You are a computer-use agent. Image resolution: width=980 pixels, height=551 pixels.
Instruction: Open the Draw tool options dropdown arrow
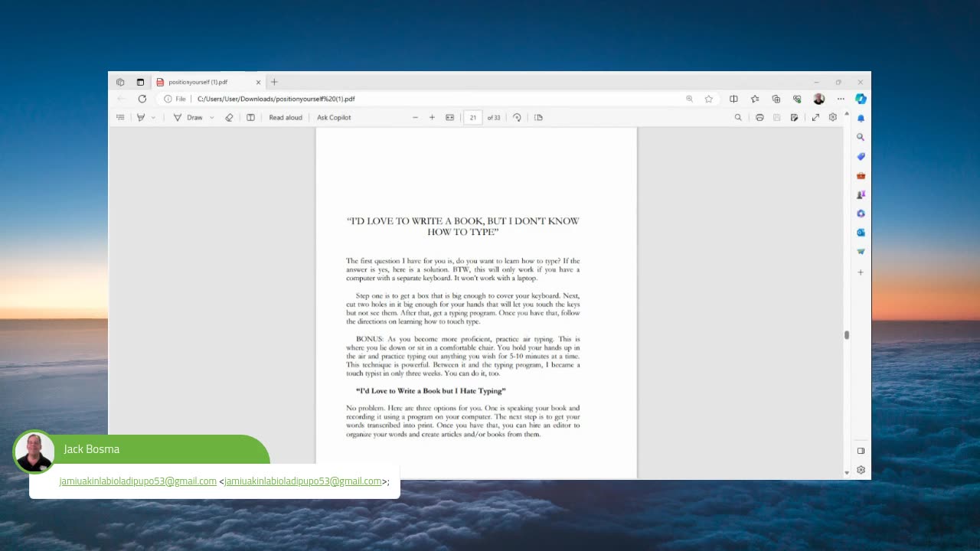pos(212,117)
